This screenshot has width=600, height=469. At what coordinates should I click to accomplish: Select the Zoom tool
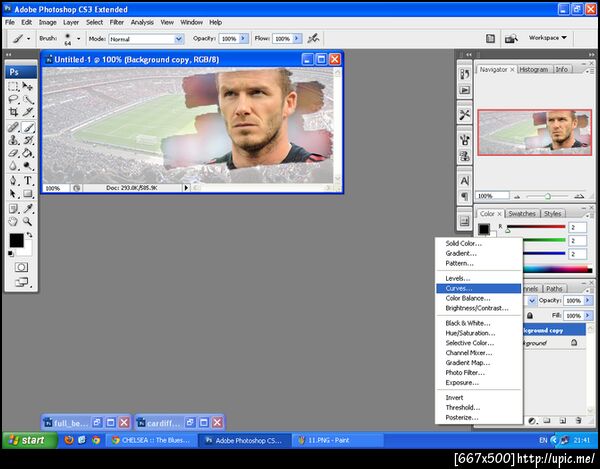point(28,221)
